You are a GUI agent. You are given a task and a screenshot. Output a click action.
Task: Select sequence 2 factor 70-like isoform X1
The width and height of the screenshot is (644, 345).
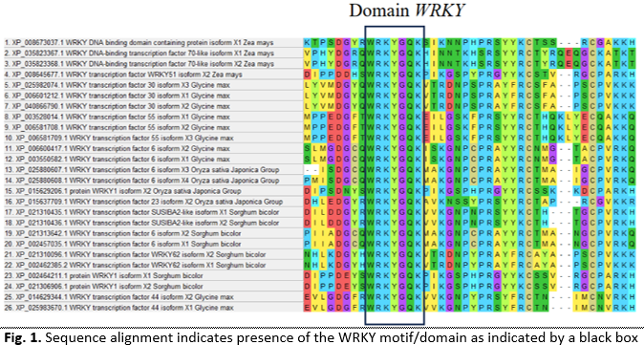[139, 54]
